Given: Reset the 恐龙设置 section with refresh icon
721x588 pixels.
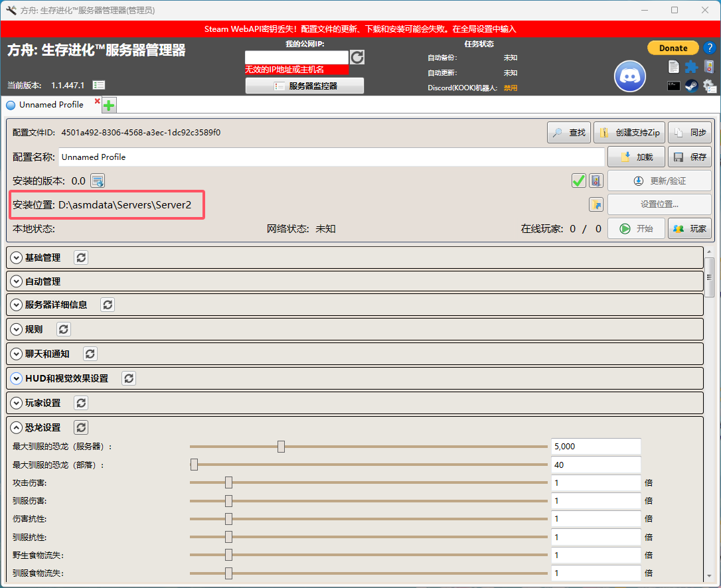Looking at the screenshot, I should tap(80, 427).
